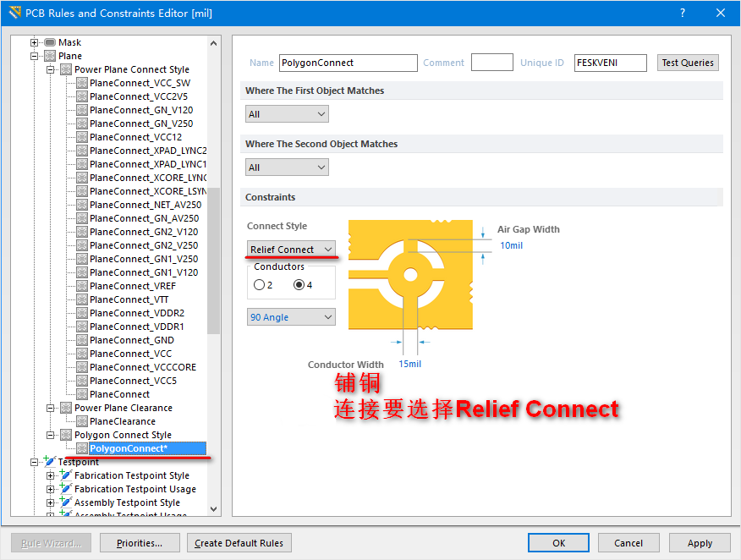The width and height of the screenshot is (741, 560).
Task: Click the Plane category icon
Action: 50,56
